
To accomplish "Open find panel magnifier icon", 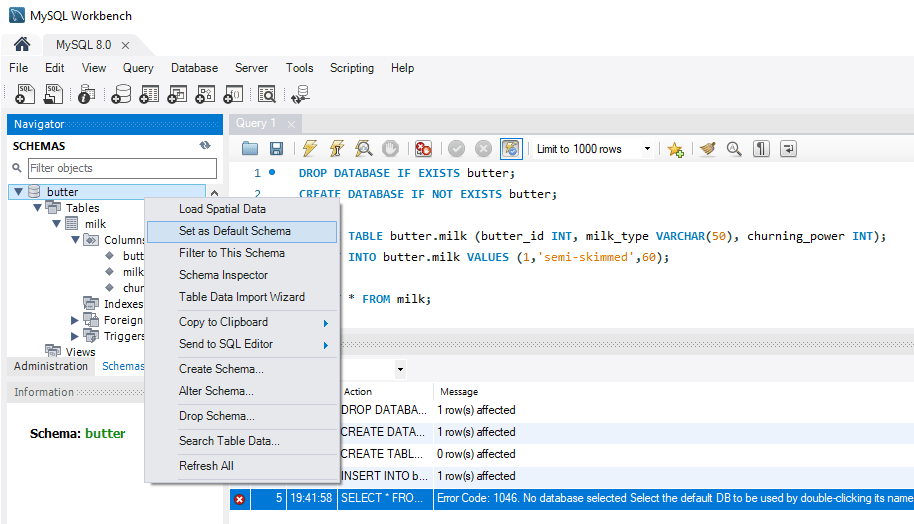I will tap(734, 149).
